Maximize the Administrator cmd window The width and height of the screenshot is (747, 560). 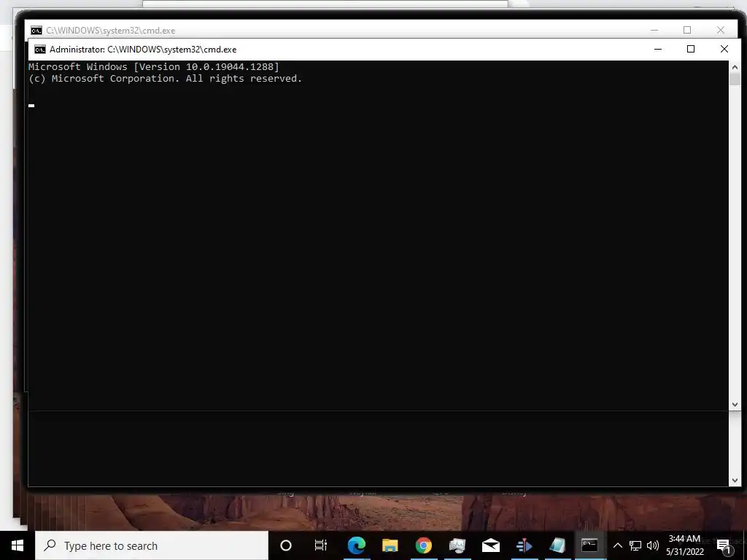(691, 49)
